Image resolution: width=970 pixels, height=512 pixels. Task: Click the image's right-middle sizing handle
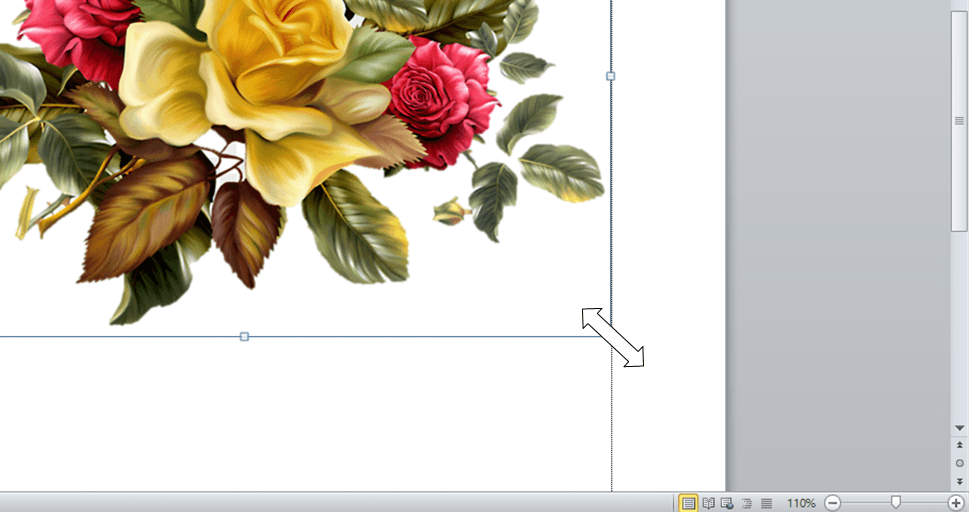[611, 76]
